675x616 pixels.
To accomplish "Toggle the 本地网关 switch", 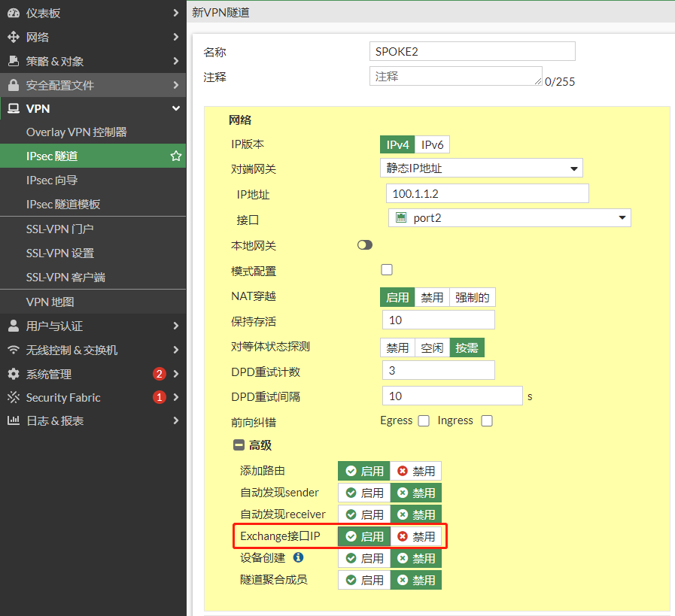I will pyautogui.click(x=365, y=245).
